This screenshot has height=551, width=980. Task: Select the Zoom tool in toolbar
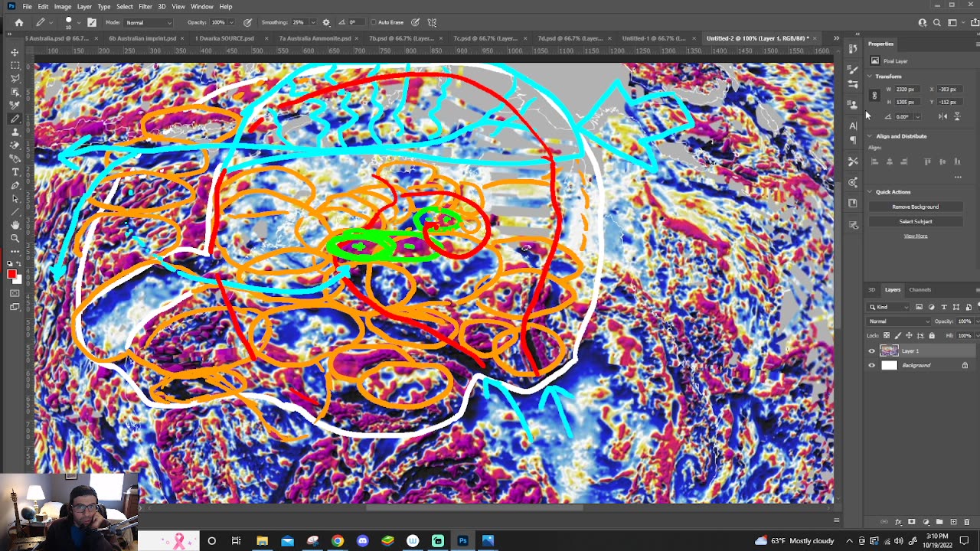tap(15, 238)
